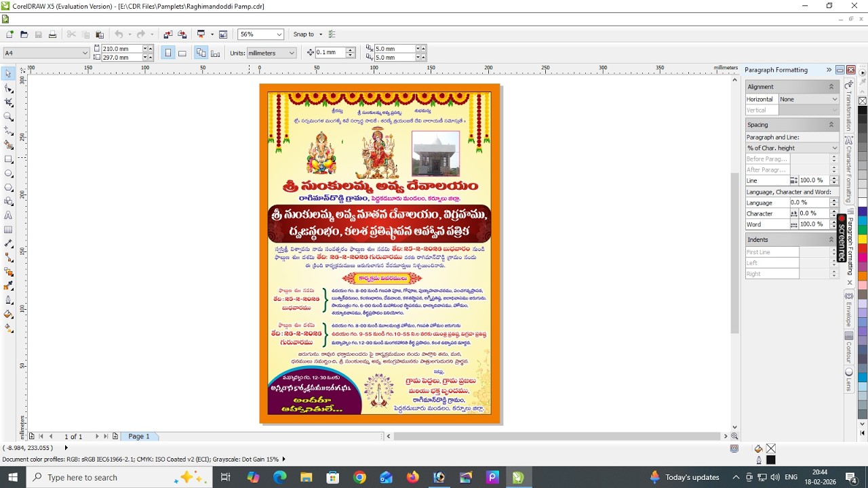Select the Interactive Fill tool
This screenshot has height=488, width=868.
(8, 328)
